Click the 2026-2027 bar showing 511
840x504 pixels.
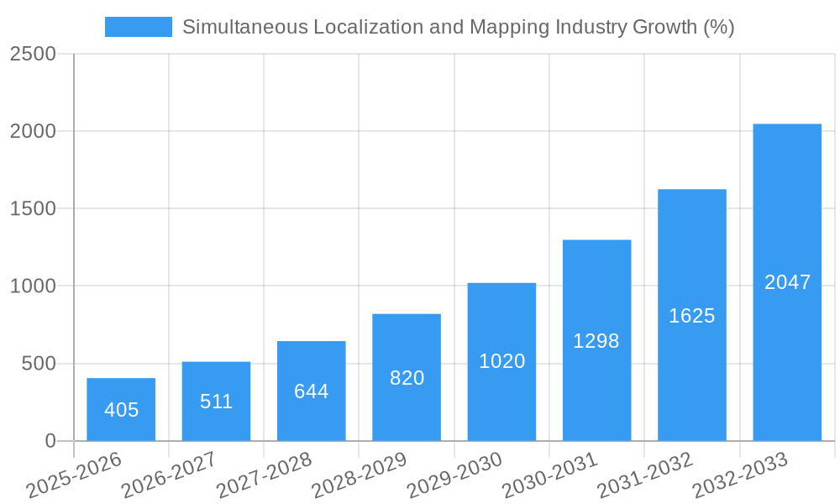click(217, 402)
